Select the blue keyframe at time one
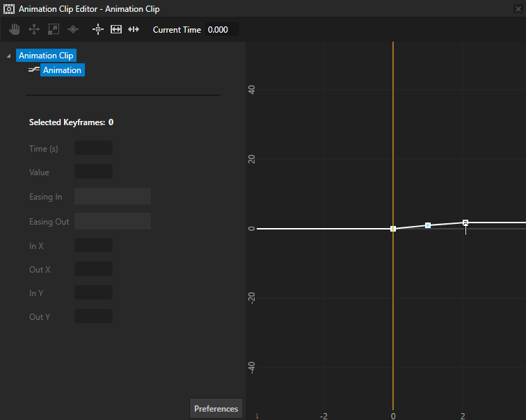Viewport: 526px width, 420px height. tap(428, 225)
